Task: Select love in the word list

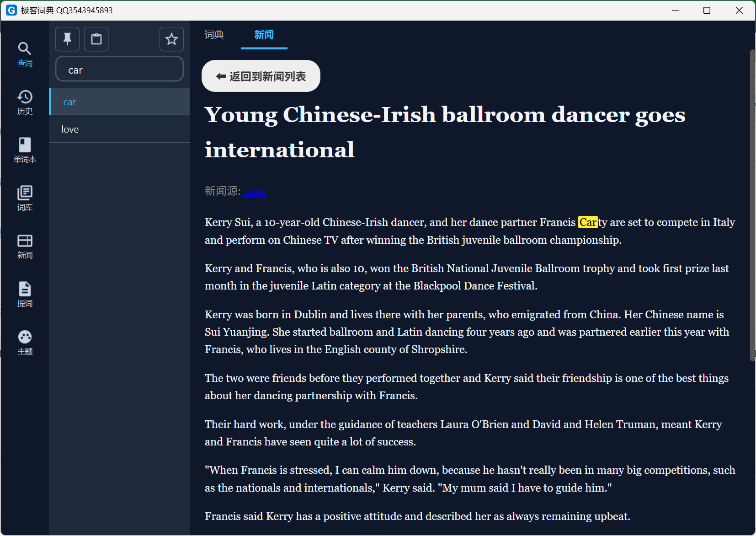Action: (119, 129)
